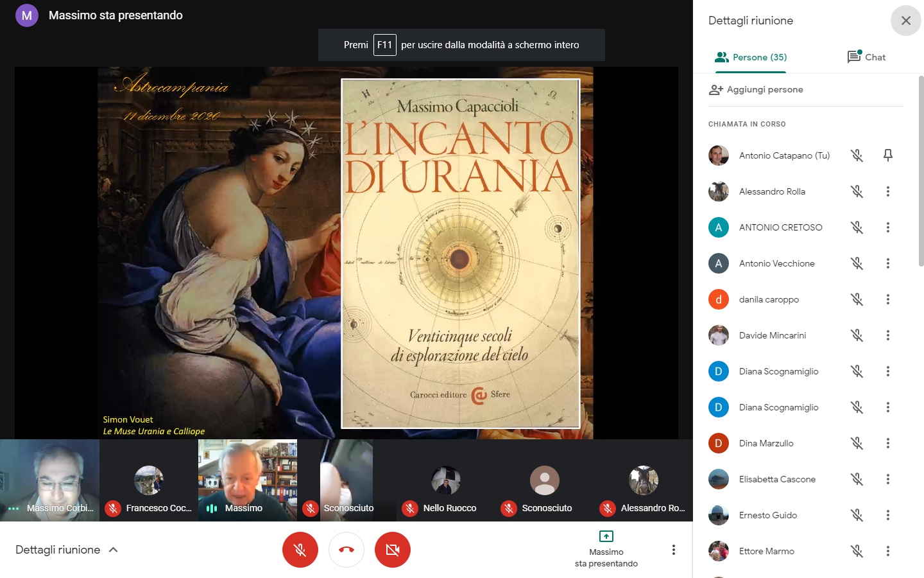Toggle your camera with the red video button

coord(393,550)
